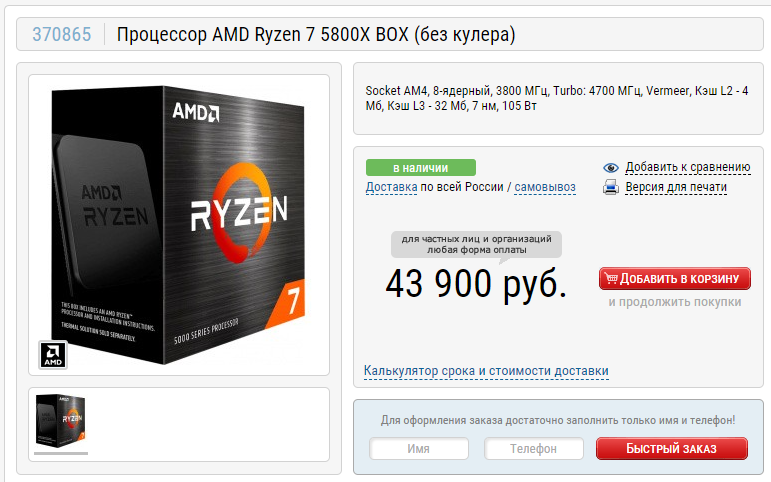Screen dimensions: 771x482
Task: Select the small Ryzen box thumbnail
Action: pyautogui.click(x=61, y=420)
